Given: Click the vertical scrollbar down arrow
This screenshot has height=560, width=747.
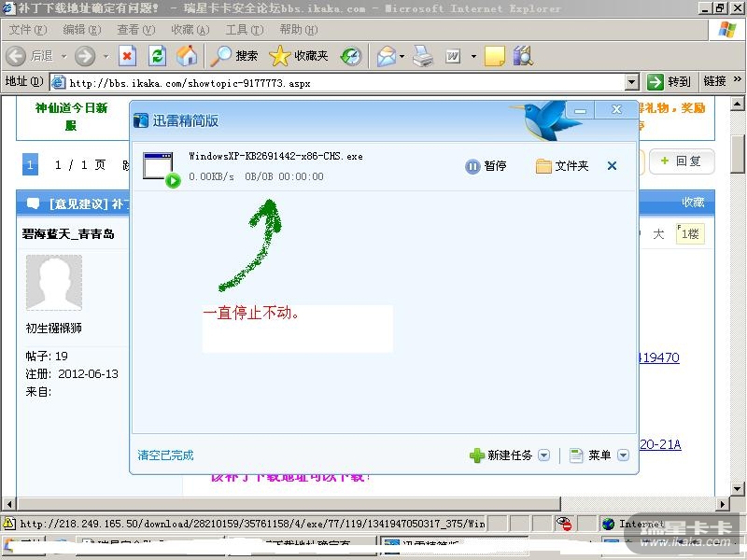Looking at the screenshot, I should 738,488.
